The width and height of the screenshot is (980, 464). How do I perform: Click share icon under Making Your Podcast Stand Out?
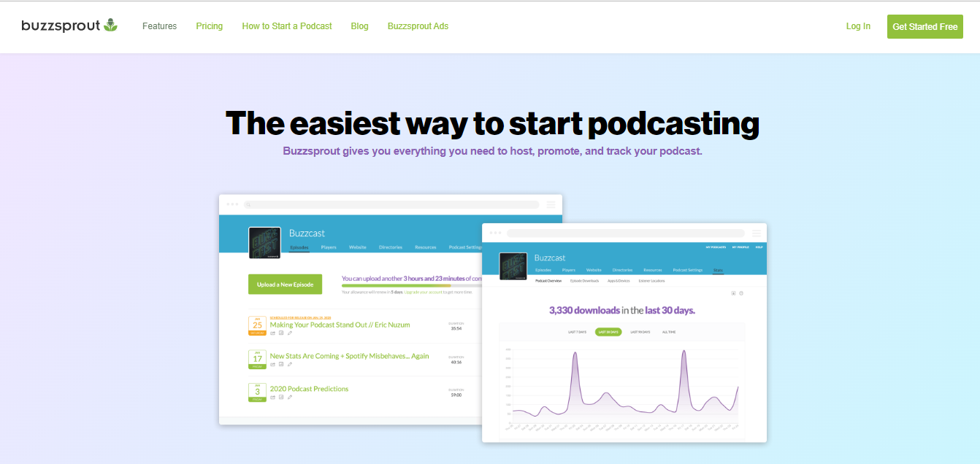273,333
